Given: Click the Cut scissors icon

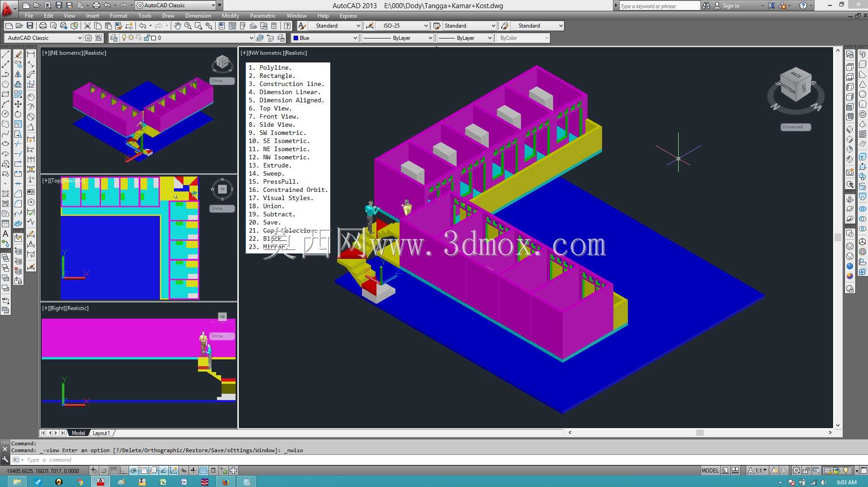Looking at the screenshot, I should pyautogui.click(x=87, y=26).
